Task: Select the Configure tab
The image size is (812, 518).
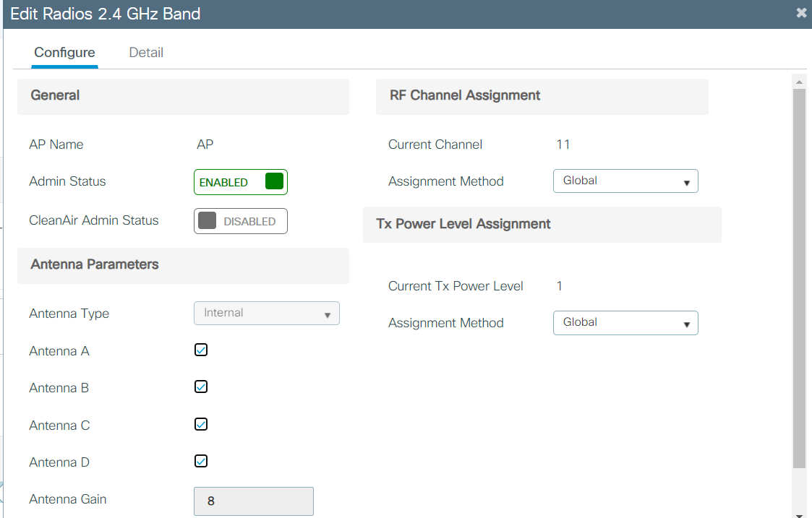Action: click(64, 52)
